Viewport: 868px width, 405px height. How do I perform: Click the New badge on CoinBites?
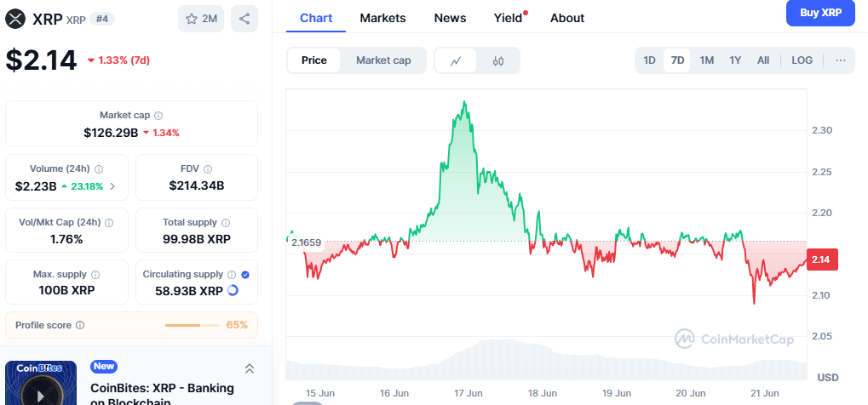pos(104,366)
